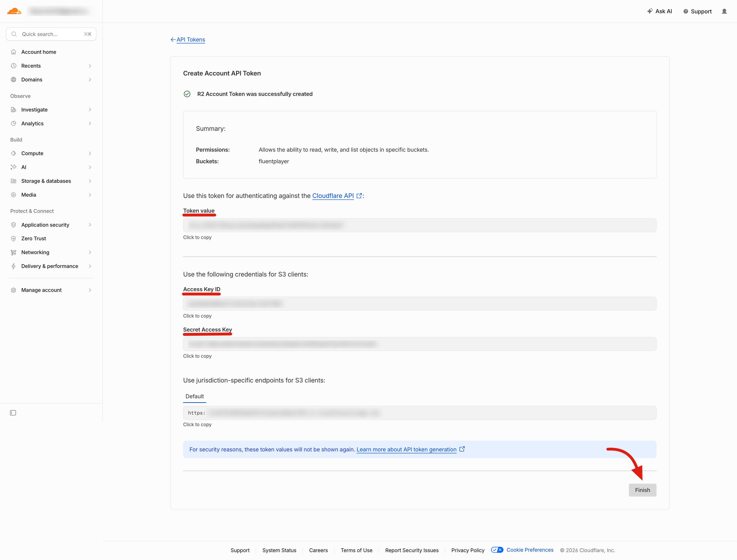Copy the Token value field
This screenshot has height=560, width=737.
click(419, 225)
